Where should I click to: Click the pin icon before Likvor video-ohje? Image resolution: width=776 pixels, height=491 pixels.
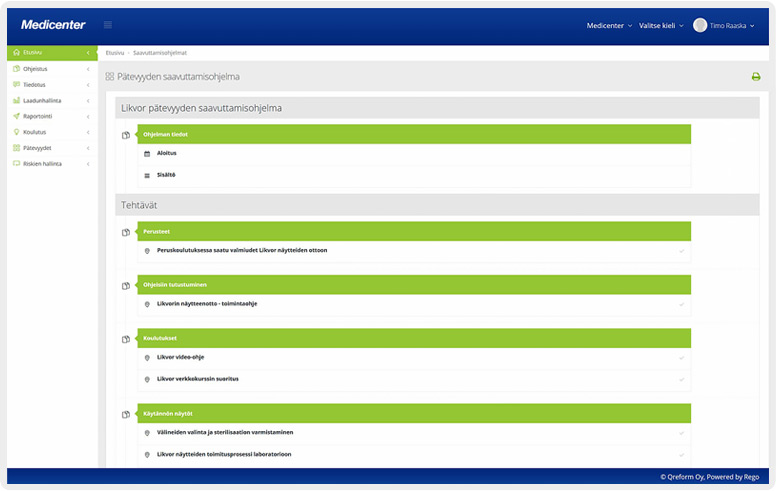pos(147,358)
